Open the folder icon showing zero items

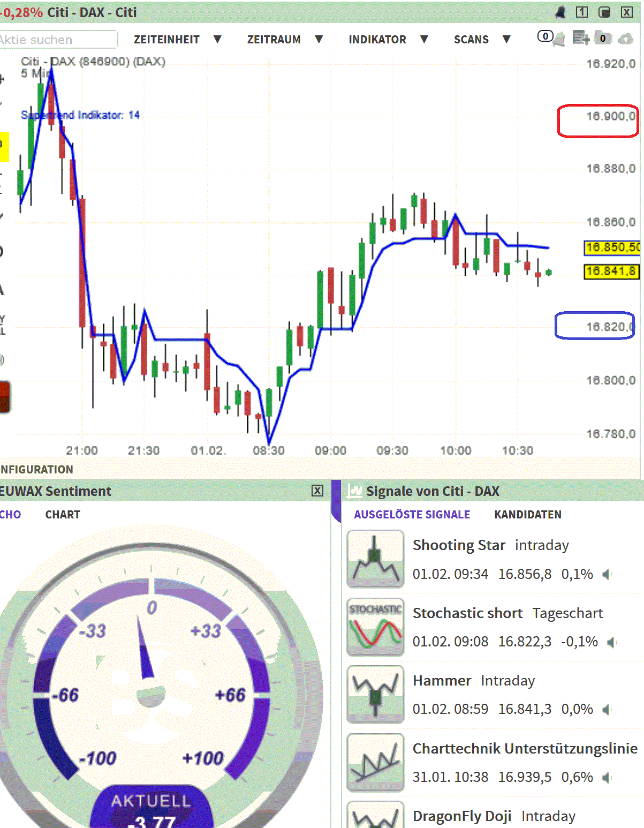point(603,37)
